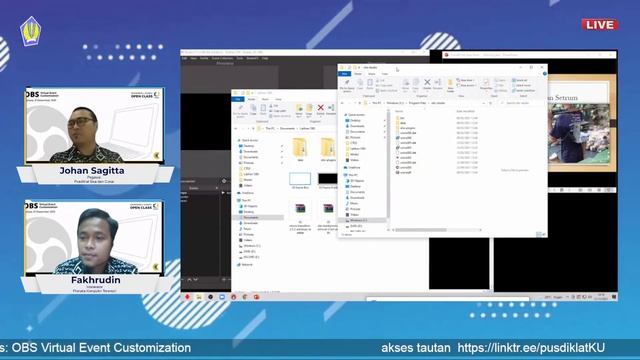
Task: Select the data folder in Latihan OBS window
Action: tap(300, 150)
